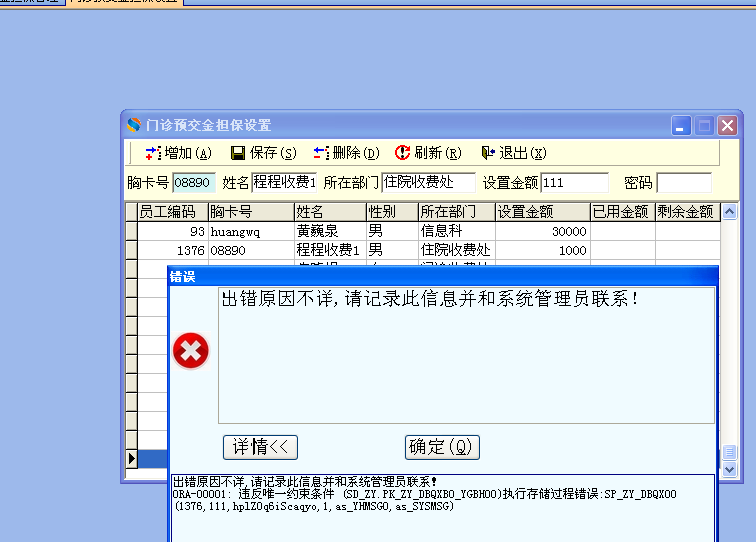The height and width of the screenshot is (542, 756).
Task: Click the 删除(D) delete toolbar button
Action: click(x=346, y=153)
